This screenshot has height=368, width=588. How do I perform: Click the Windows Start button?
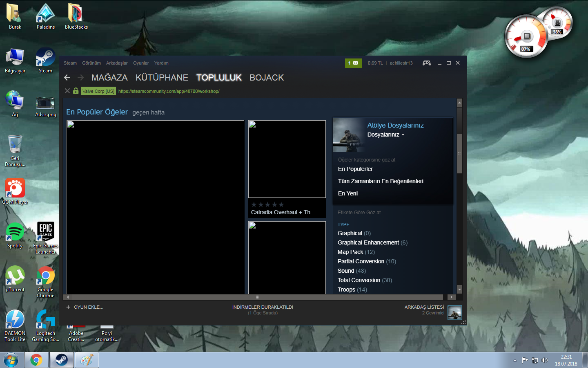pyautogui.click(x=11, y=360)
